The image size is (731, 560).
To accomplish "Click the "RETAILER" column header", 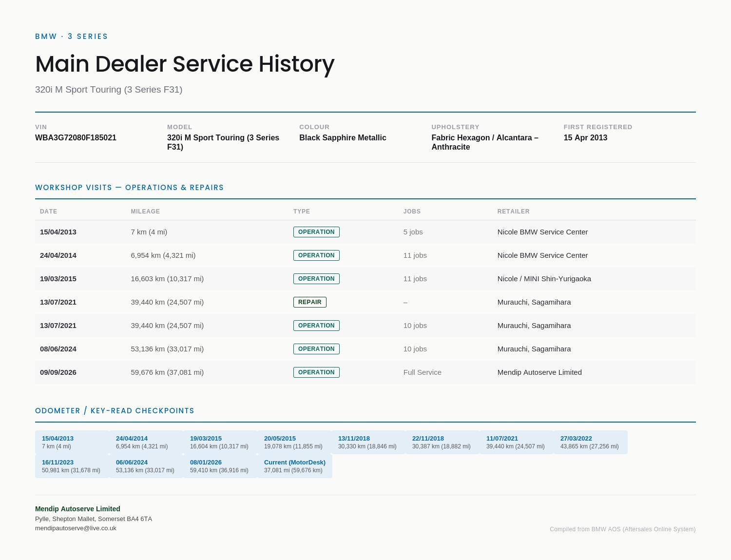I will (513, 212).
